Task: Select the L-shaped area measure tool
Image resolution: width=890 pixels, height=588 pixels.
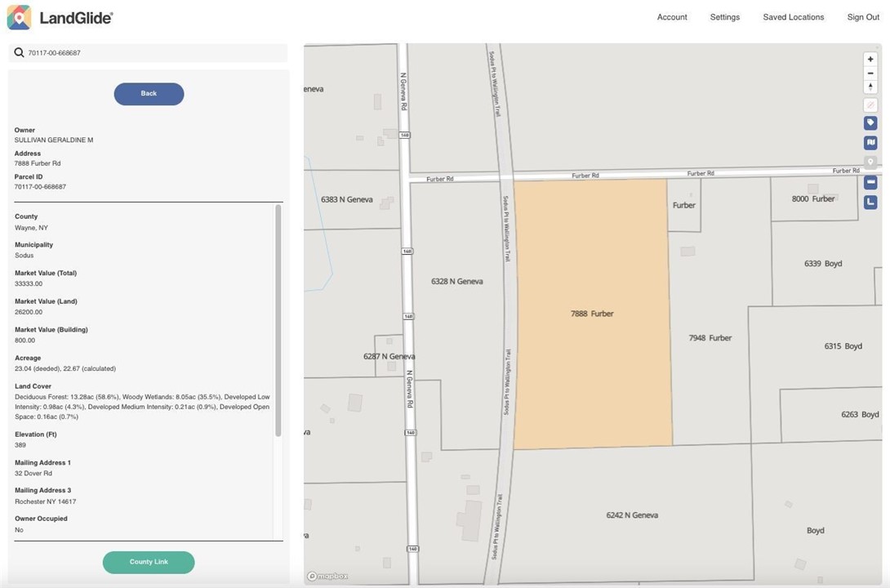Action: tap(870, 202)
